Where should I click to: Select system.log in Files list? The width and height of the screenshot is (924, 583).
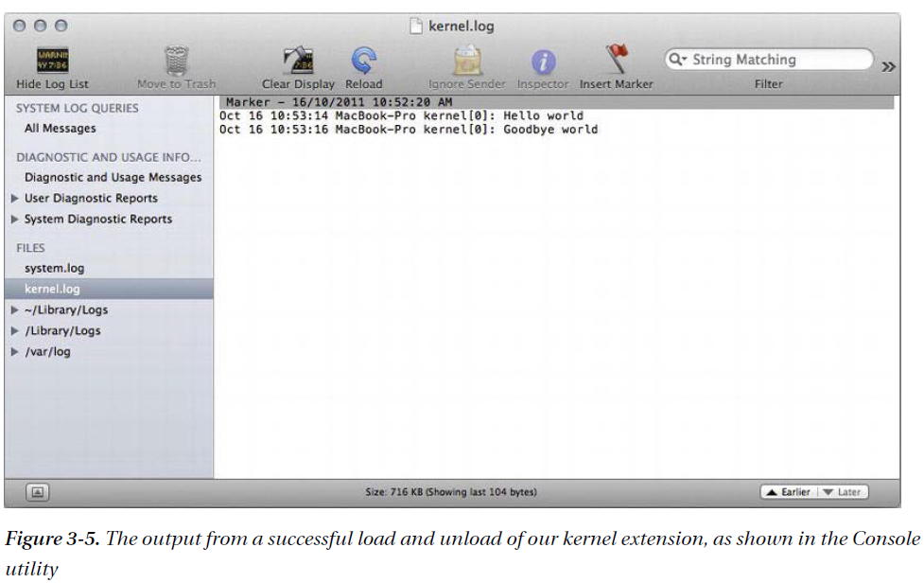pyautogui.click(x=54, y=268)
